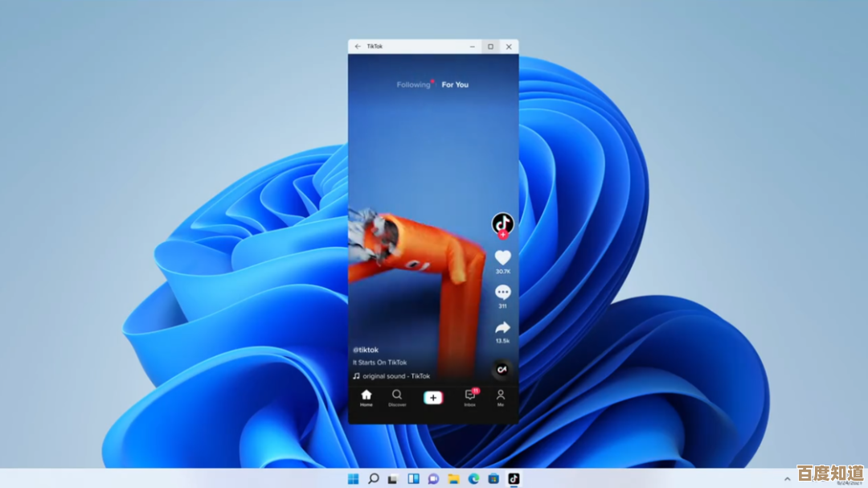Open the Microsoft Store taskbar icon

click(x=492, y=478)
